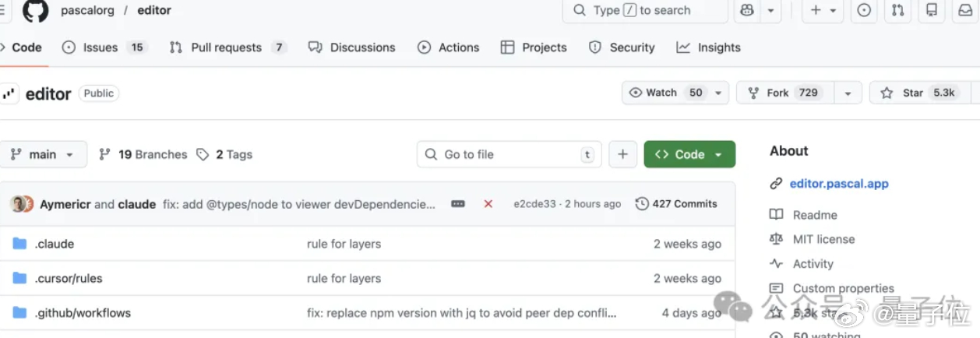Open the main branch dropdown
Image resolution: width=980 pixels, height=338 pixels.
click(43, 154)
